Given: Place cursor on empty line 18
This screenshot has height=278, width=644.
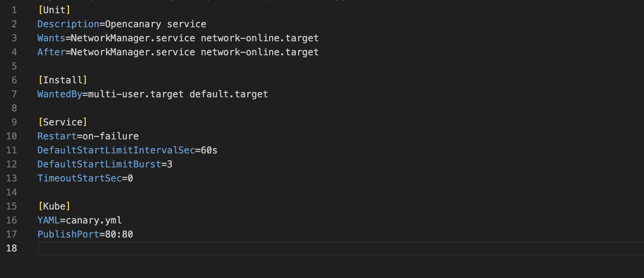Looking at the screenshot, I should coord(340,248).
